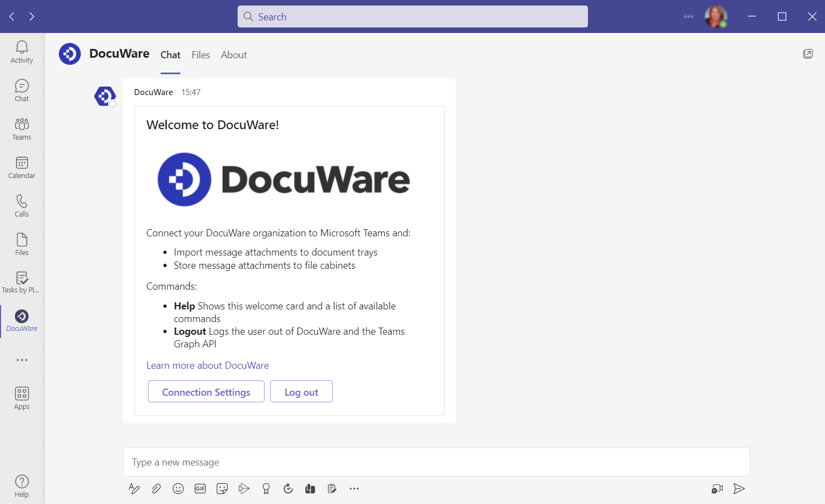The width and height of the screenshot is (825, 504).
Task: Open the notes clipboard icon in compose toolbar
Action: 332,489
